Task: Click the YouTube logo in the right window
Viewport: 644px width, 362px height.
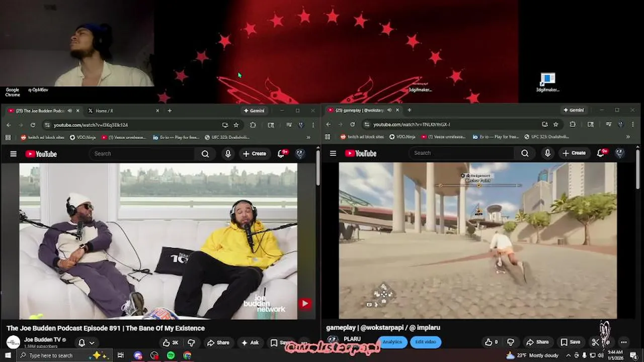Action: click(361, 153)
